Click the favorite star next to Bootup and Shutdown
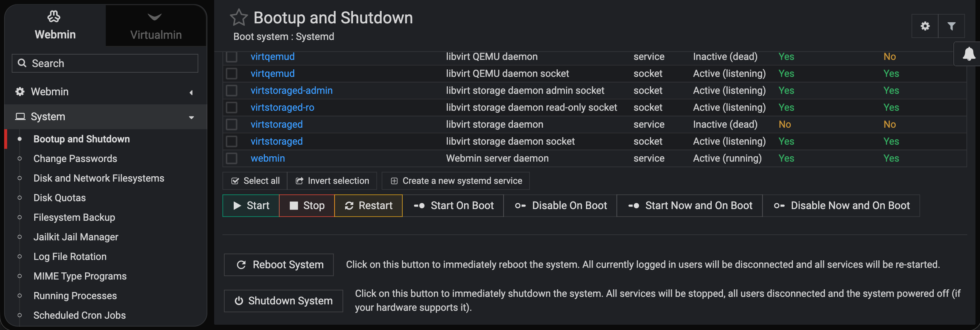Image resolution: width=980 pixels, height=330 pixels. [x=239, y=17]
